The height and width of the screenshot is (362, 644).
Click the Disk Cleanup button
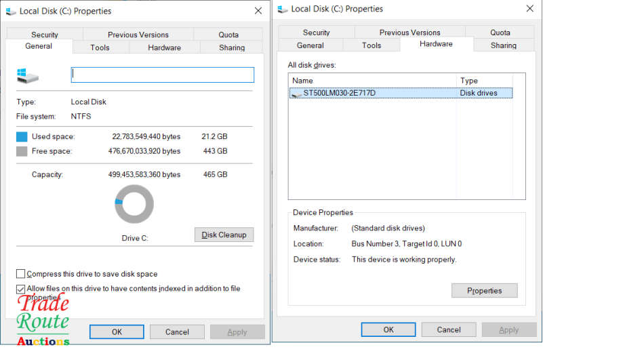point(224,235)
